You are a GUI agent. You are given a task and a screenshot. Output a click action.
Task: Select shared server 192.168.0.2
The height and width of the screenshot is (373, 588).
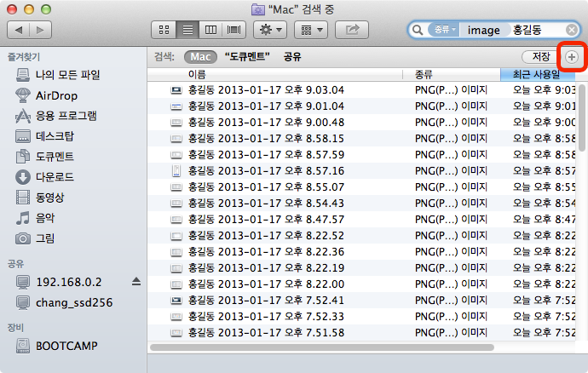69,282
